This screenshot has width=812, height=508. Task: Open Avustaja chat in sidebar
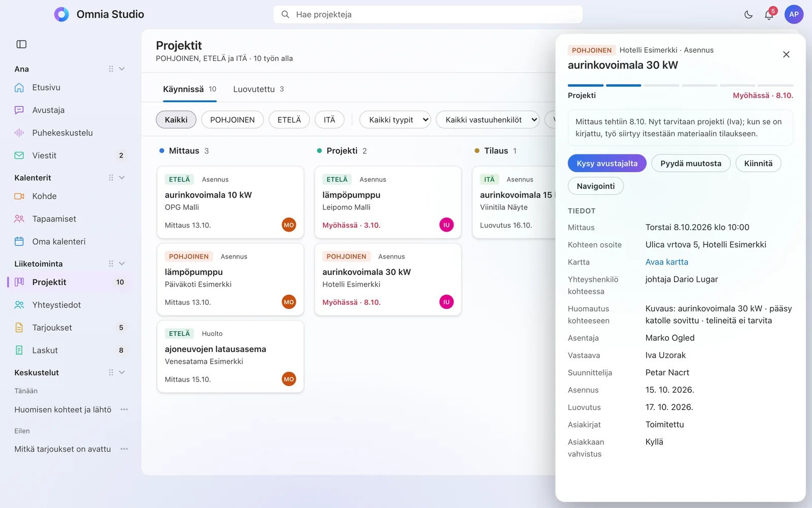click(71, 110)
